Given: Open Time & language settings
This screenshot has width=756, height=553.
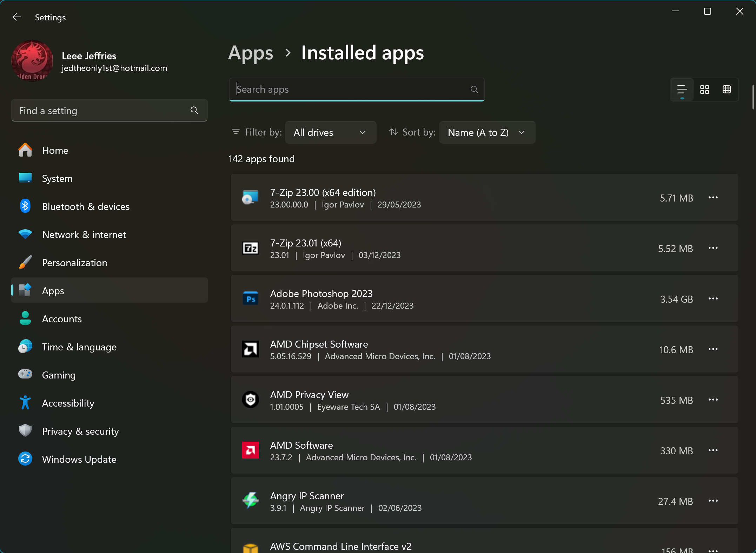Looking at the screenshot, I should pyautogui.click(x=109, y=347).
